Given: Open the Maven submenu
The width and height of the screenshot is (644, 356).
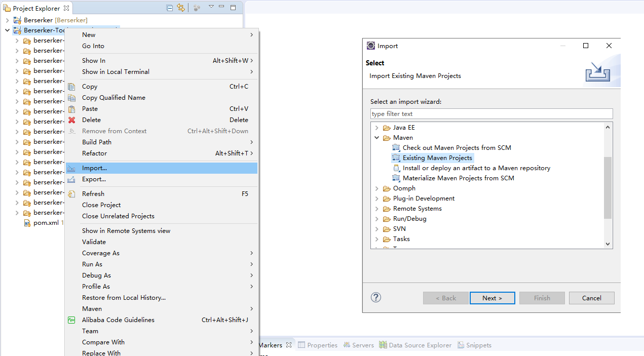Looking at the screenshot, I should (x=92, y=309).
